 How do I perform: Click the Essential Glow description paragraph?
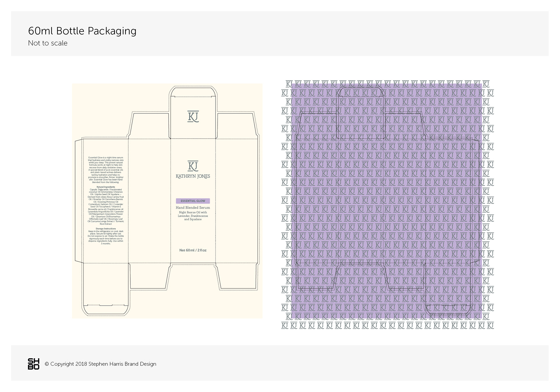coord(106,170)
